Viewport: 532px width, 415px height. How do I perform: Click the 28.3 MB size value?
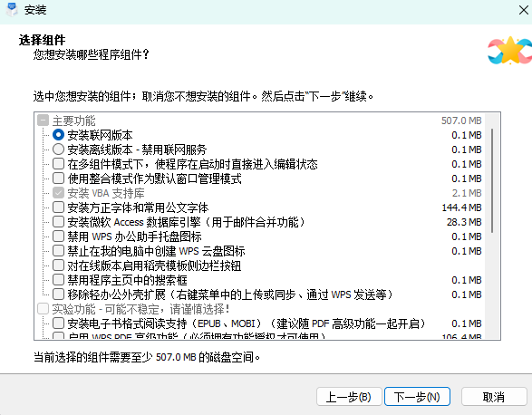tap(464, 222)
